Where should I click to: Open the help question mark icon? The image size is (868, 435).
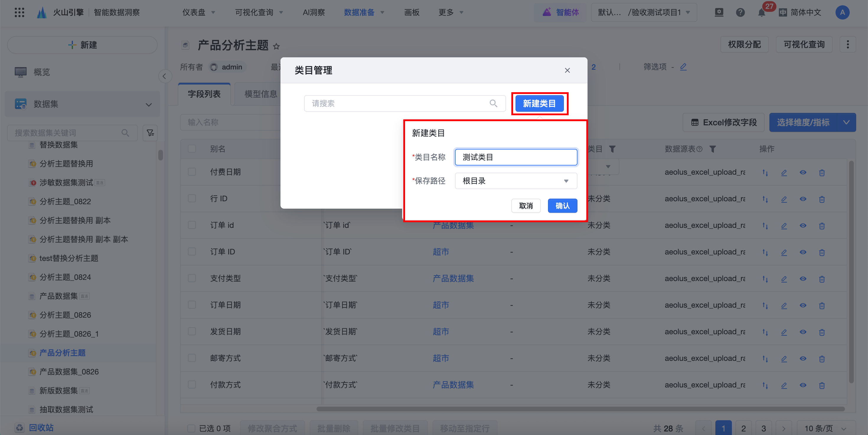740,12
